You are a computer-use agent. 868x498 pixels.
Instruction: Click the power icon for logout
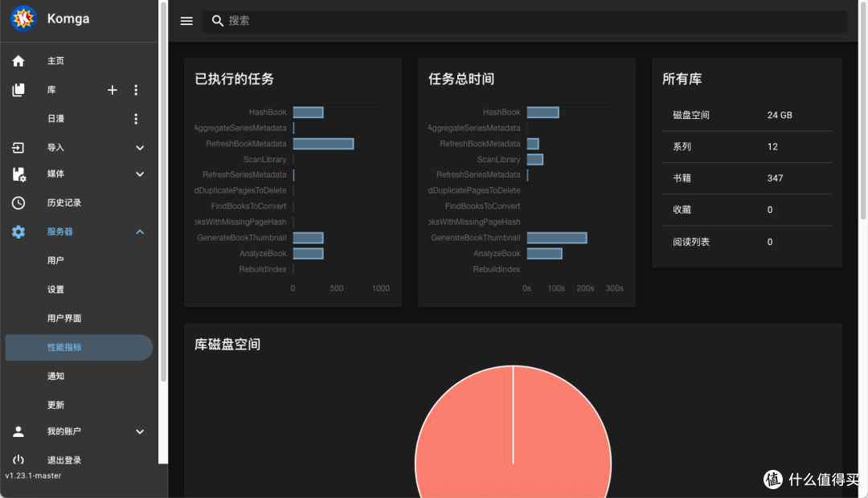pyautogui.click(x=18, y=459)
